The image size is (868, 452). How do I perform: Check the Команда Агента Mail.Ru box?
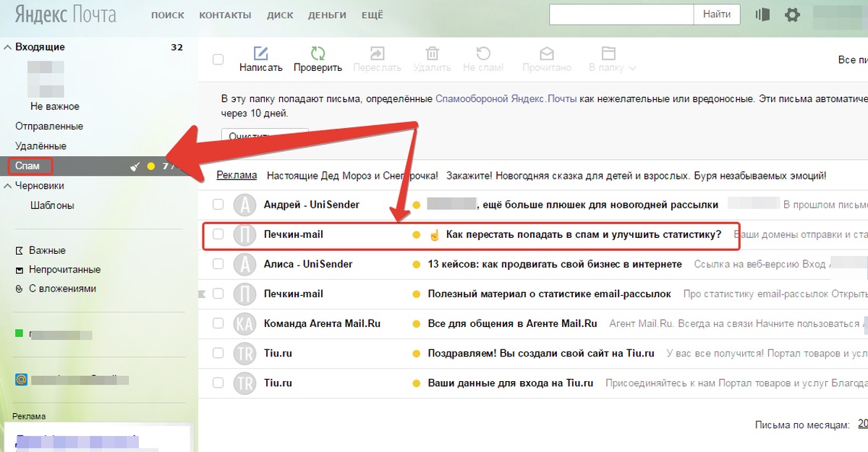(218, 323)
